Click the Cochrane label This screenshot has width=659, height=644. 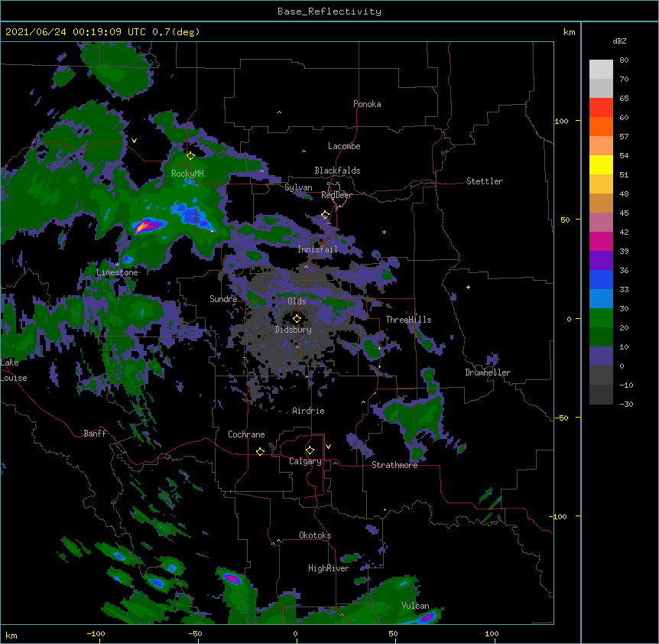click(246, 434)
